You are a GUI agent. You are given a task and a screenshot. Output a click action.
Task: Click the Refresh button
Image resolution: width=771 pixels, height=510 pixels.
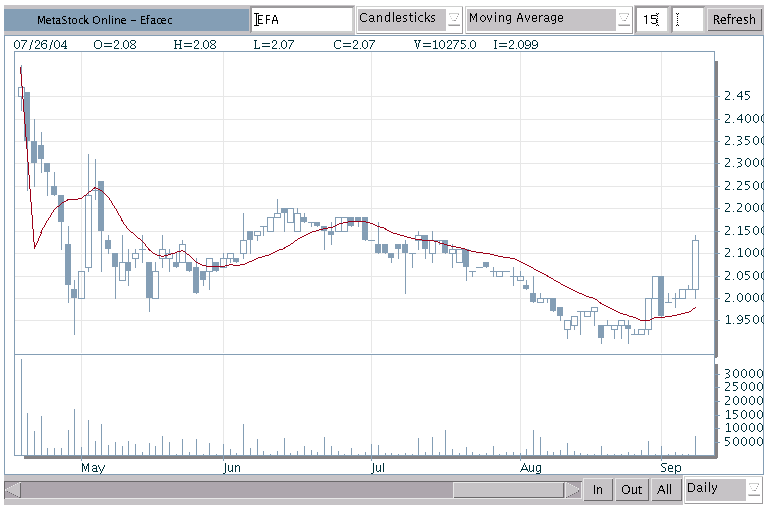click(x=734, y=20)
